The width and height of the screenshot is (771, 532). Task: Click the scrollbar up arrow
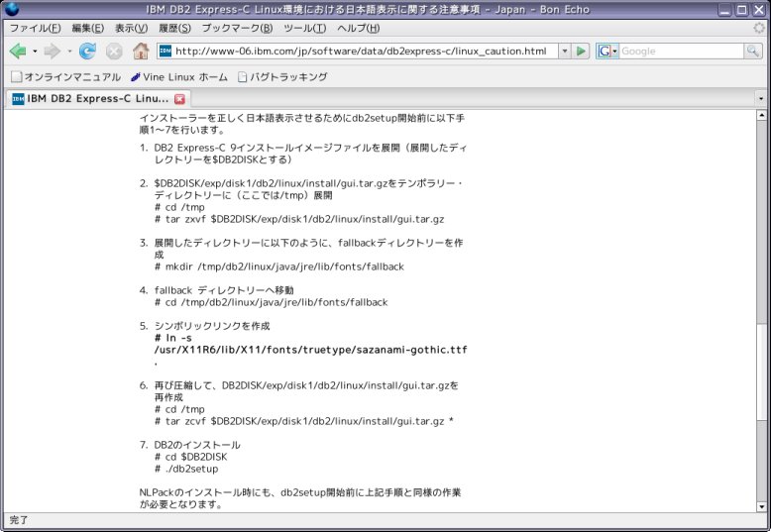point(761,115)
